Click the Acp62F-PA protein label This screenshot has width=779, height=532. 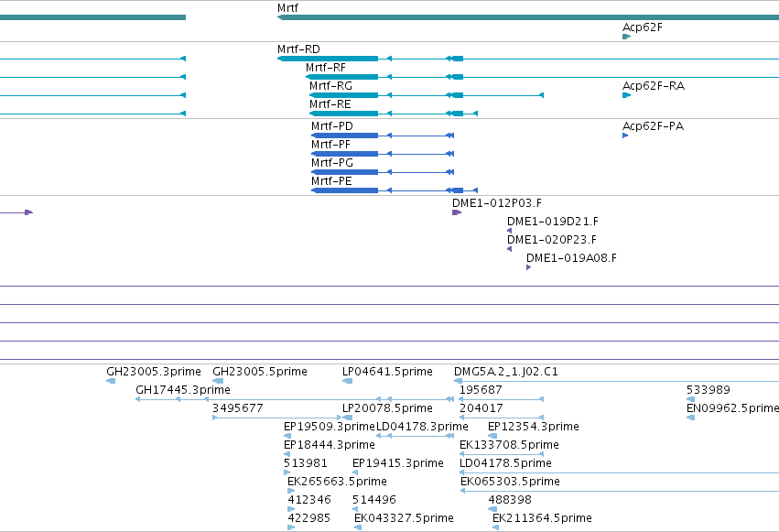pos(654,126)
